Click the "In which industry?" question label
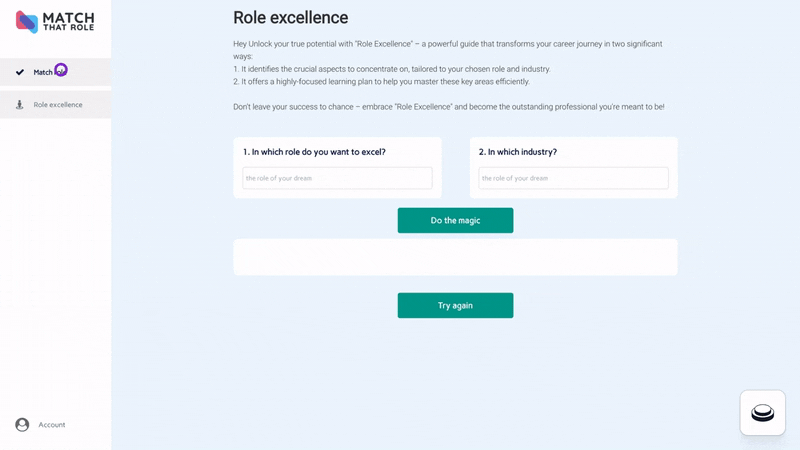 (x=518, y=152)
